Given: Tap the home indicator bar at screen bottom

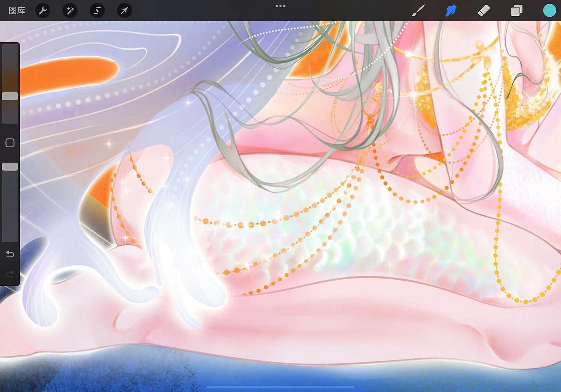Looking at the screenshot, I should (x=280, y=387).
